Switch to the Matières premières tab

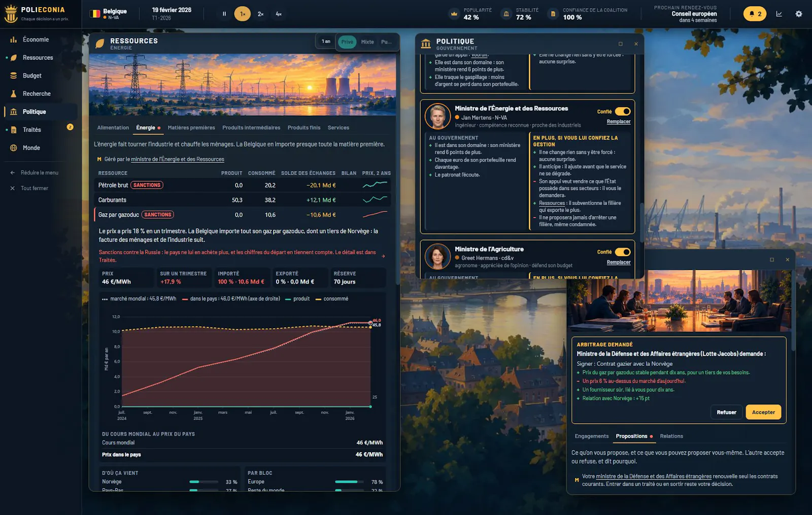191,128
